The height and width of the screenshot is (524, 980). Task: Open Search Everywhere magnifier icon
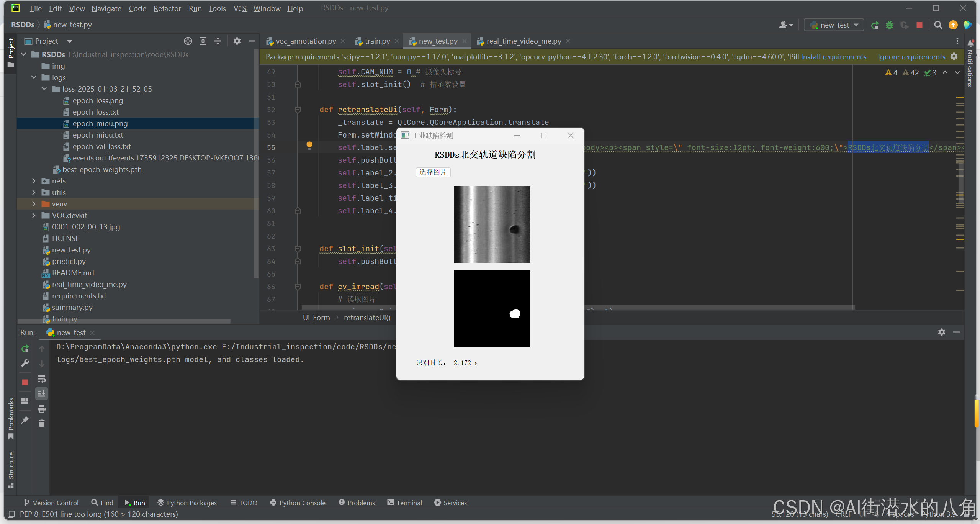point(938,25)
